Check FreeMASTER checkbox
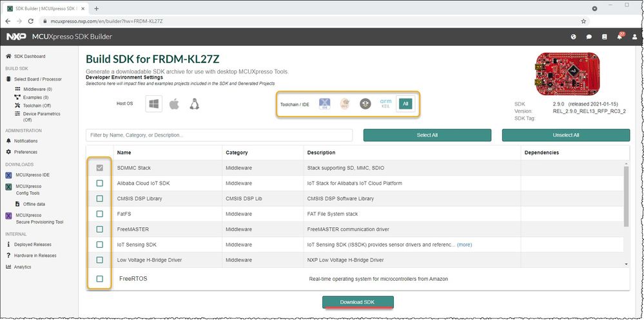Screen dimensions: 644x320 tap(99, 229)
